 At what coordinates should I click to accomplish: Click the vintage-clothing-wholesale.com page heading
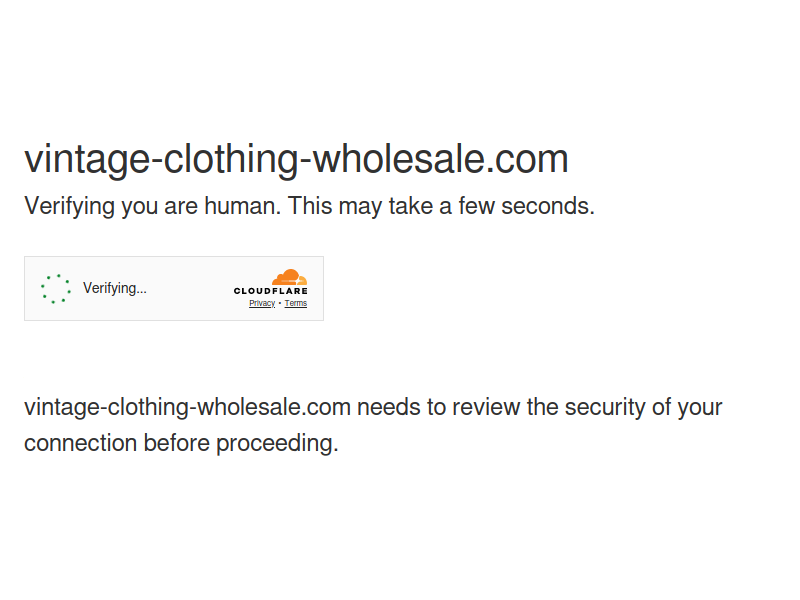[296, 159]
